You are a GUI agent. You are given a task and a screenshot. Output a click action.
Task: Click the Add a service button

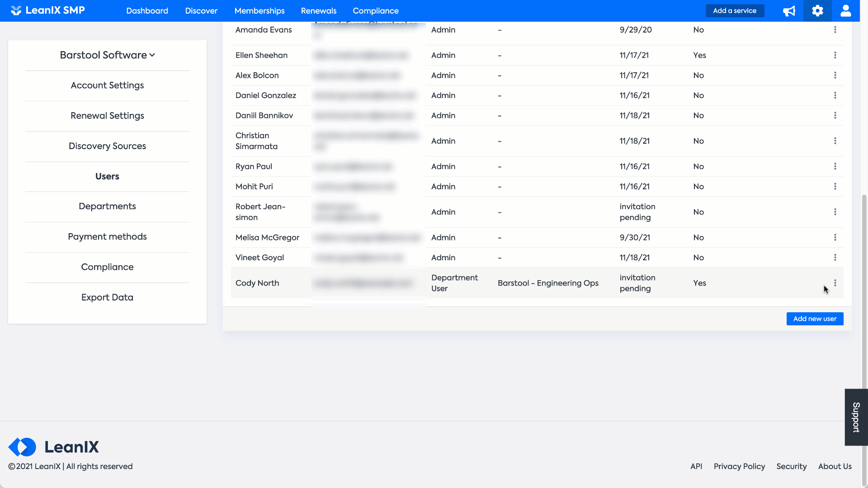(x=735, y=11)
